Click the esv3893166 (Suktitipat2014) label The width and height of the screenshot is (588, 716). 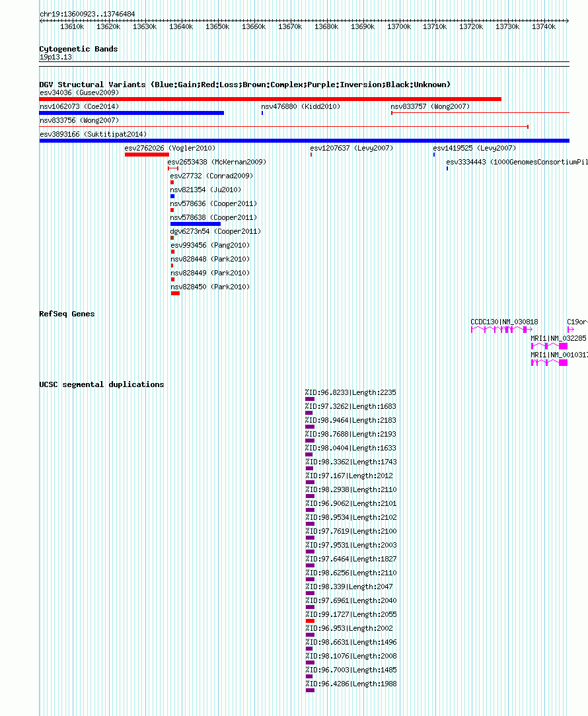tap(93, 134)
